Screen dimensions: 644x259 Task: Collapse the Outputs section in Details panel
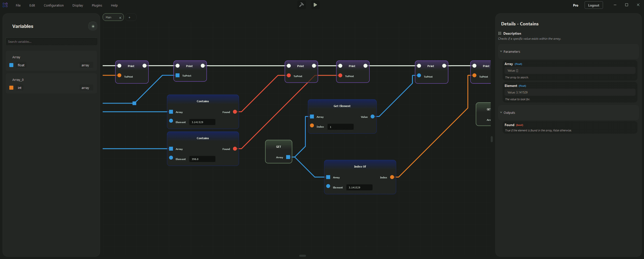pyautogui.click(x=501, y=113)
